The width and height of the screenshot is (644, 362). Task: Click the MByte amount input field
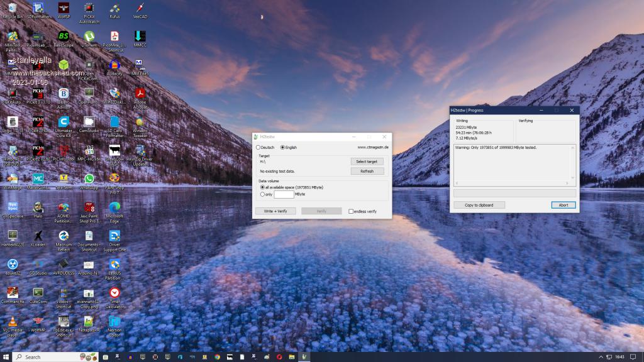point(284,194)
